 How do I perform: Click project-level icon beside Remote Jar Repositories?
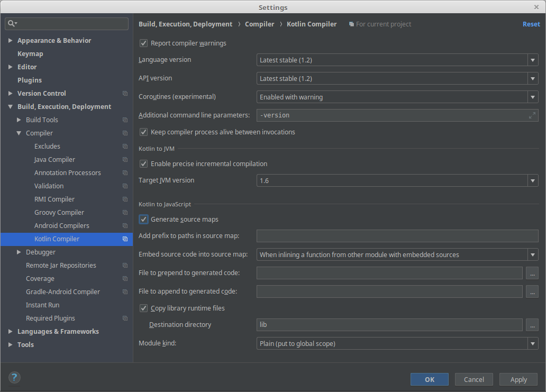[125, 265]
